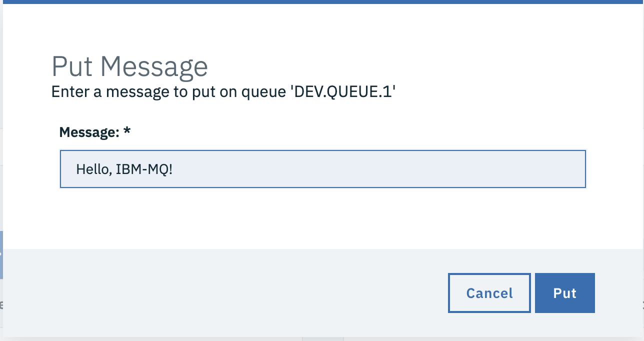This screenshot has width=644, height=341.
Task: Click the word 'Put' in the heading
Action: click(x=72, y=66)
